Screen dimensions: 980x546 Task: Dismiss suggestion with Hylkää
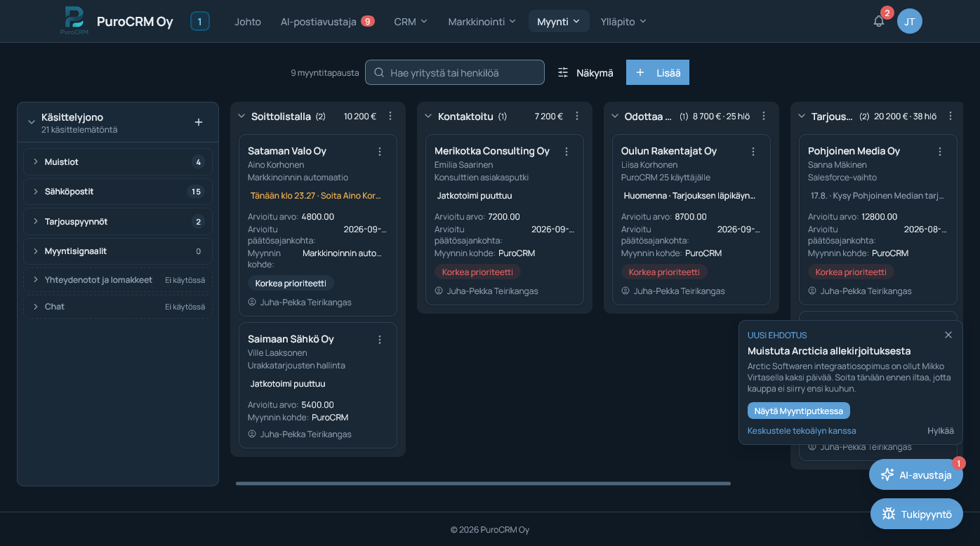(x=941, y=430)
